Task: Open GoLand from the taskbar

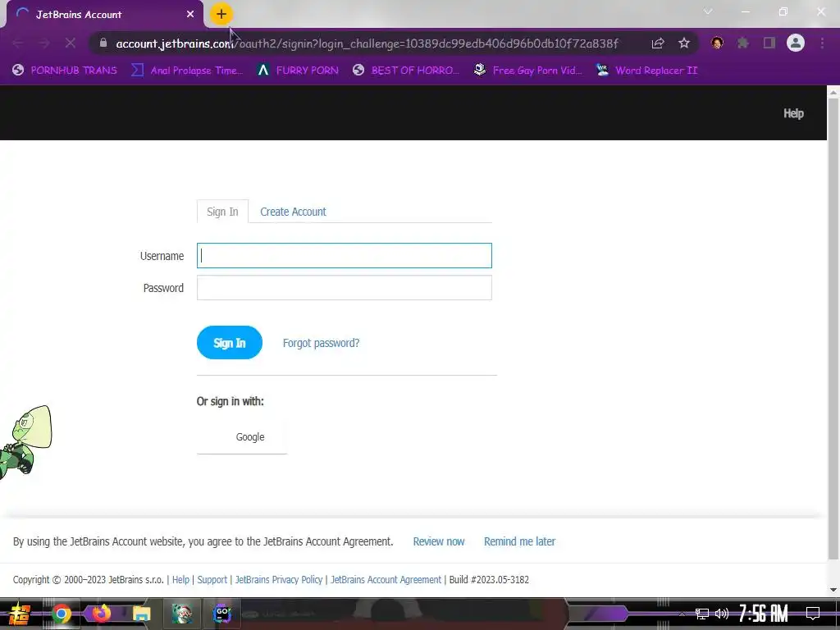Action: [x=221, y=614]
